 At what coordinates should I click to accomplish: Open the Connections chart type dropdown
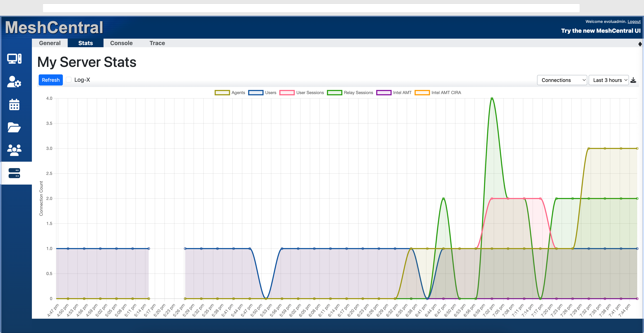562,80
